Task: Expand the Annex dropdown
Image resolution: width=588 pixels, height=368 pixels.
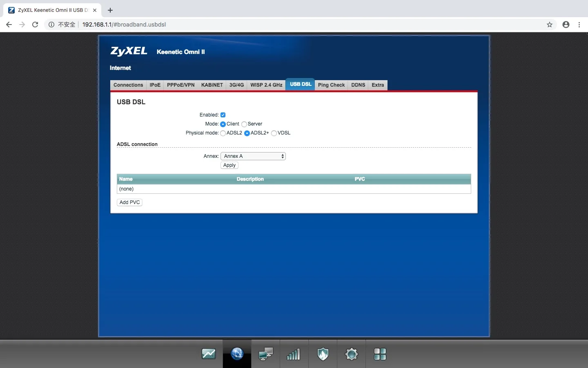Action: (x=253, y=156)
